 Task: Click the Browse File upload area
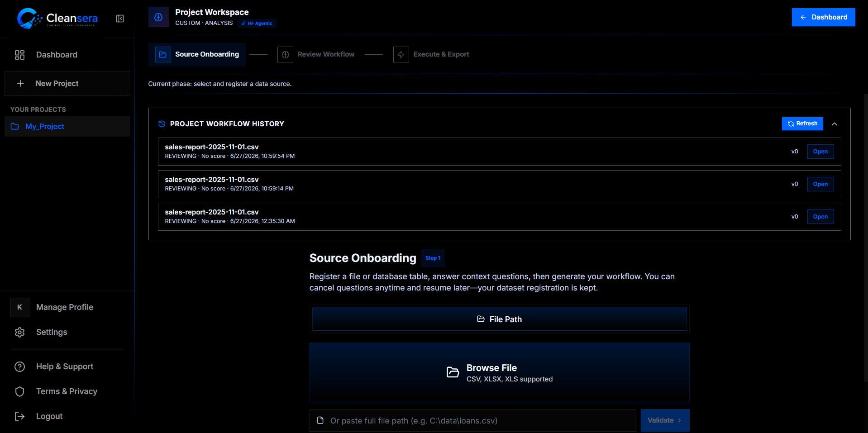pos(499,373)
